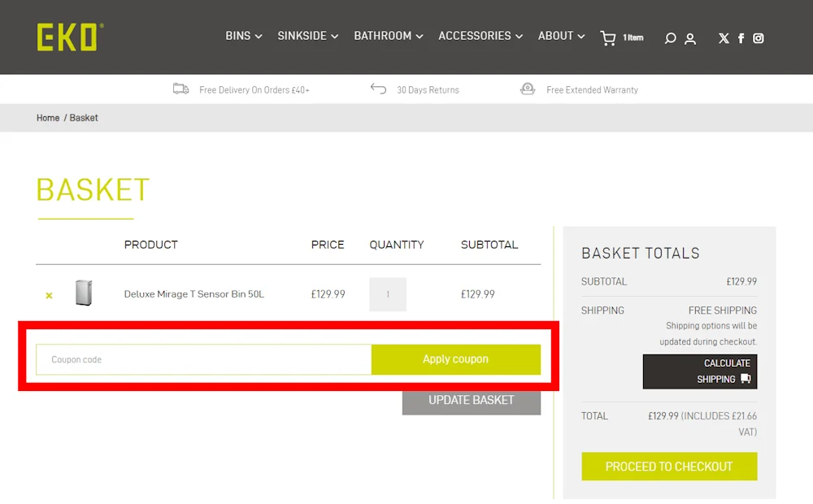Expand the ABOUT menu
The width and height of the screenshot is (813, 504).
(562, 36)
